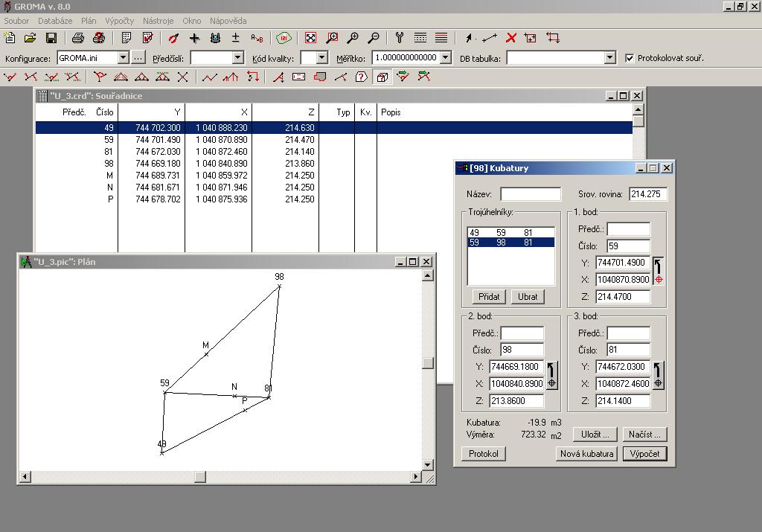The image size is (762, 532).
Task: Click the Protokol button
Action: [484, 454]
